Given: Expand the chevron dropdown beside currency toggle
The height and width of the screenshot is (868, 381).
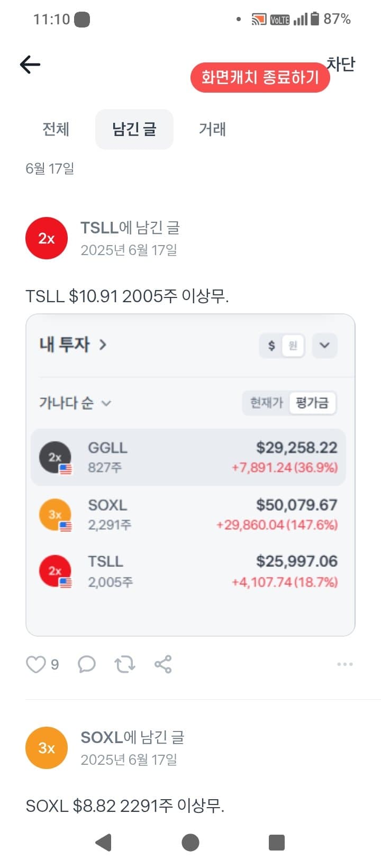Looking at the screenshot, I should [325, 346].
